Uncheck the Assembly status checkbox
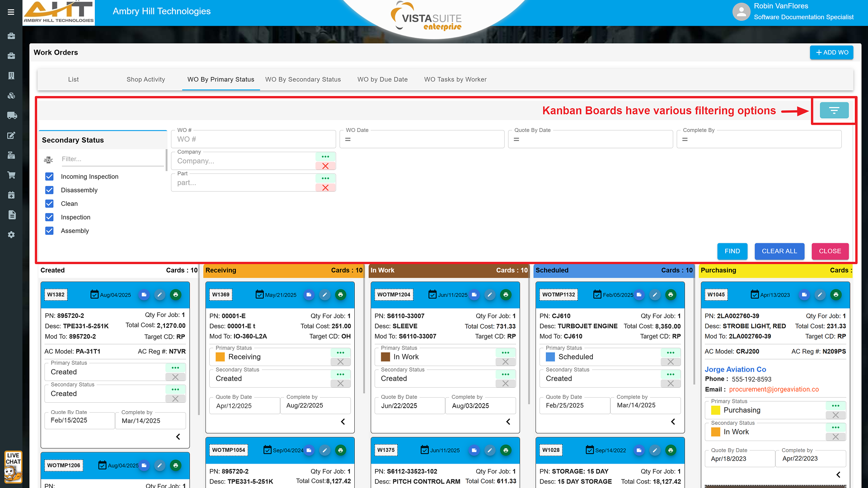868x488 pixels. [50, 231]
